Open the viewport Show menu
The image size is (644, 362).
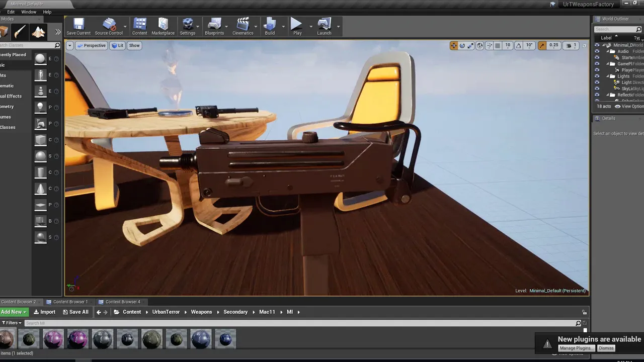(134, 45)
